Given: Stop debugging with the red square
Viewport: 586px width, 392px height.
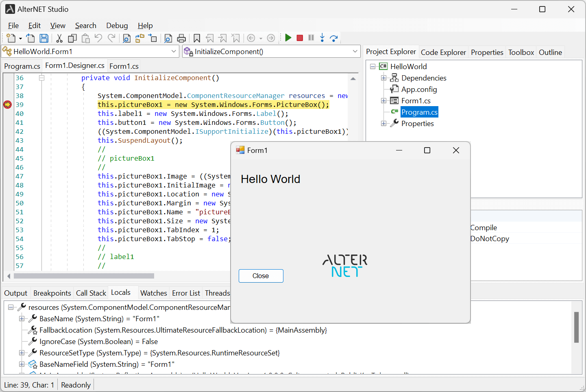Looking at the screenshot, I should click(x=300, y=38).
